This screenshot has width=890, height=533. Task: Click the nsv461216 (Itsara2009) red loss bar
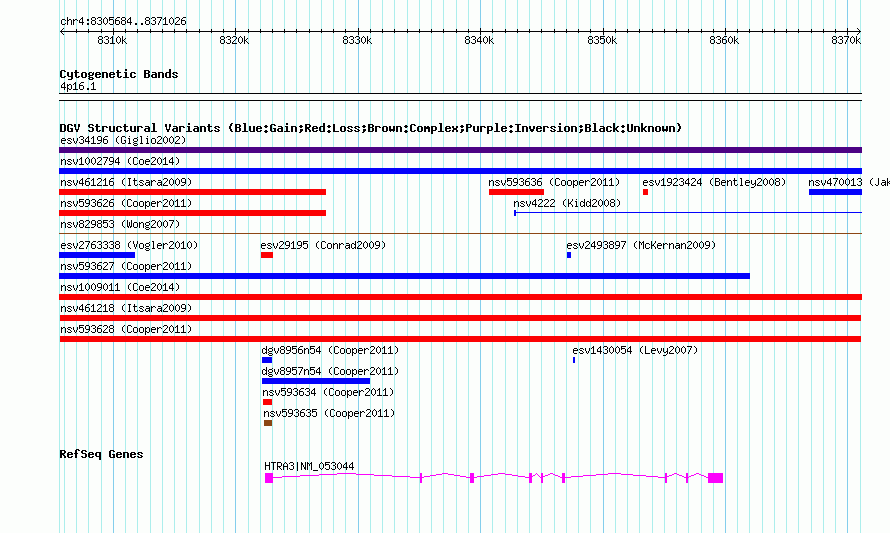click(x=192, y=192)
